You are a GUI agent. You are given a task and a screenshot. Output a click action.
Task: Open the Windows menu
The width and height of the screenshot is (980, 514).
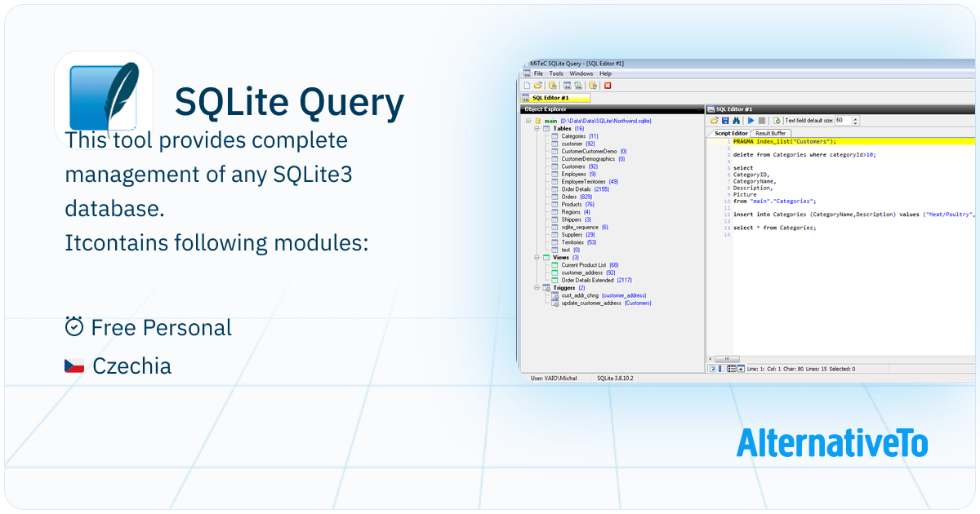[581, 73]
